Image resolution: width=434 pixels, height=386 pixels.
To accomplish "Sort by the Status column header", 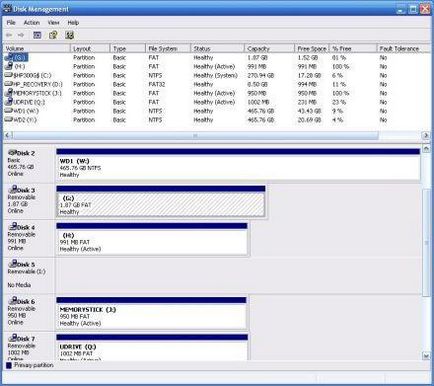I will click(x=217, y=49).
